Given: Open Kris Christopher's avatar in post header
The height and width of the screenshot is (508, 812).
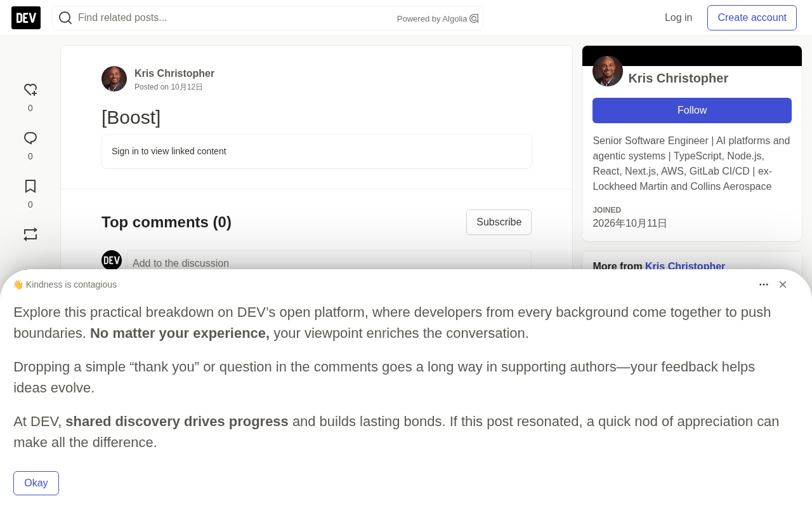Looking at the screenshot, I should point(114,79).
